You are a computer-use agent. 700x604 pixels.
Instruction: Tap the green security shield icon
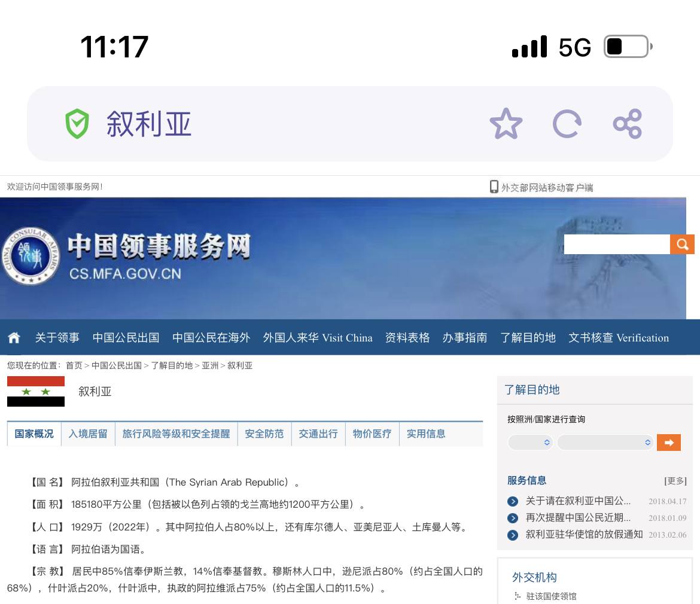[77, 124]
